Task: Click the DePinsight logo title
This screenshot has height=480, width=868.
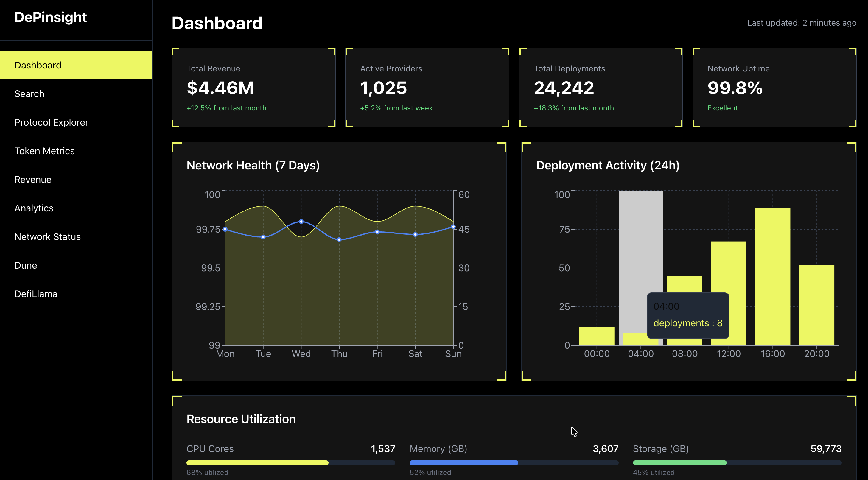Action: [x=51, y=17]
